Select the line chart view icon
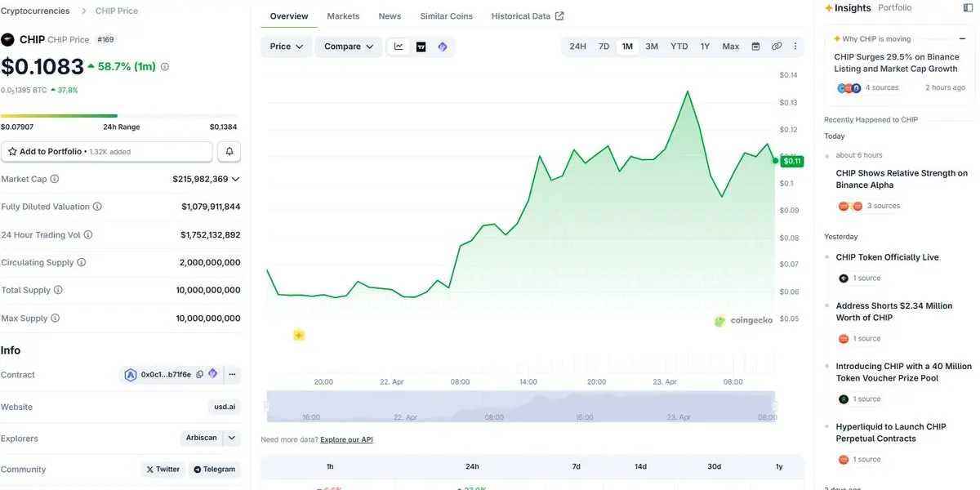980x490 pixels. click(x=399, y=47)
